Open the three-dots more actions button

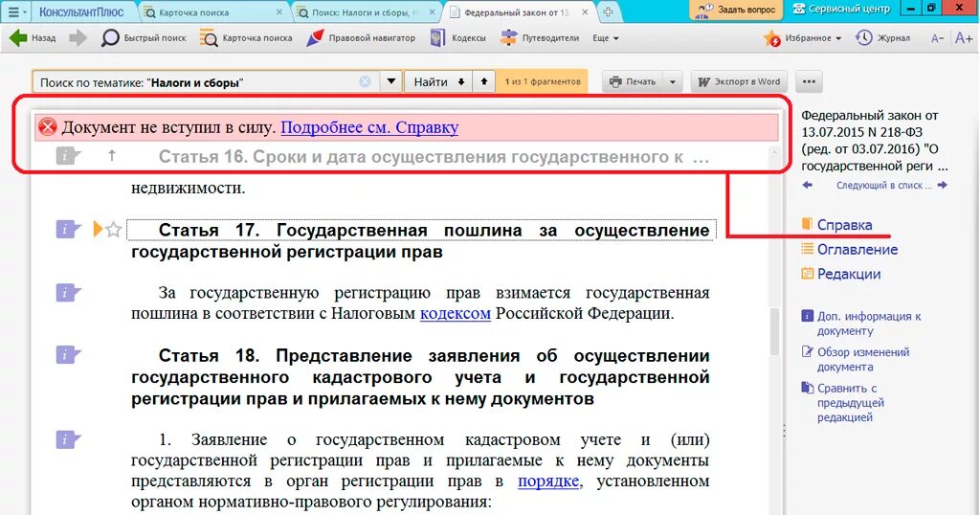(x=809, y=82)
